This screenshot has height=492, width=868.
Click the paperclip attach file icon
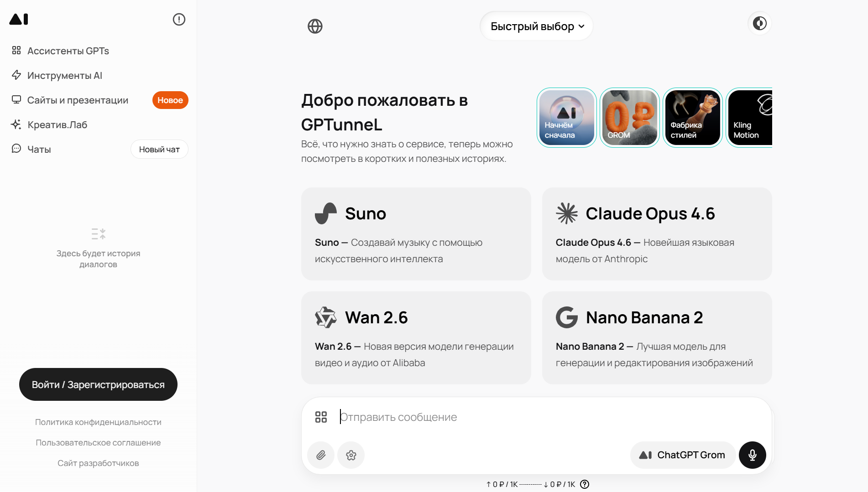click(x=321, y=455)
